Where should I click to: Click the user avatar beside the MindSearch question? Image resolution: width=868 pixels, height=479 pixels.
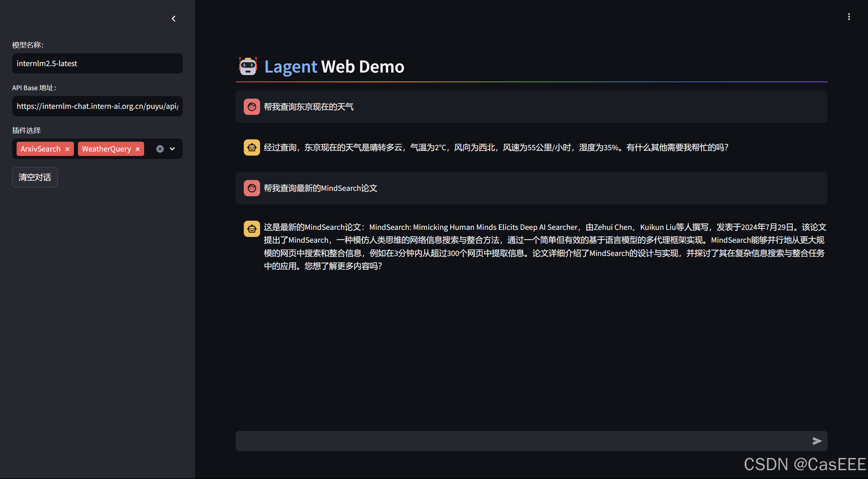(252, 188)
